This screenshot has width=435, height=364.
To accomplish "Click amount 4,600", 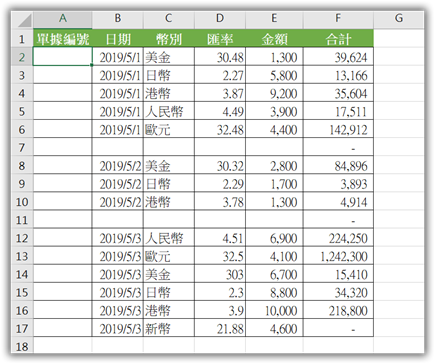I will pos(283,329).
